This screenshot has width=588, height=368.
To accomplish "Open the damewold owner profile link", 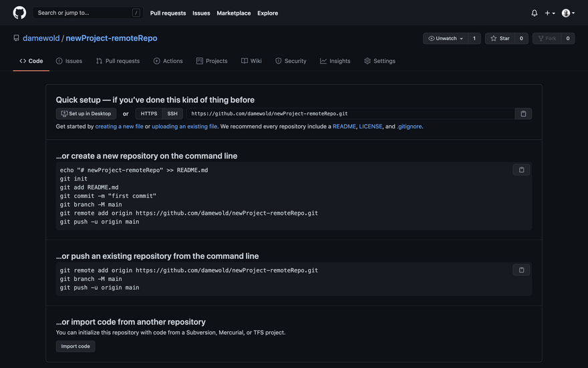I will (x=41, y=39).
